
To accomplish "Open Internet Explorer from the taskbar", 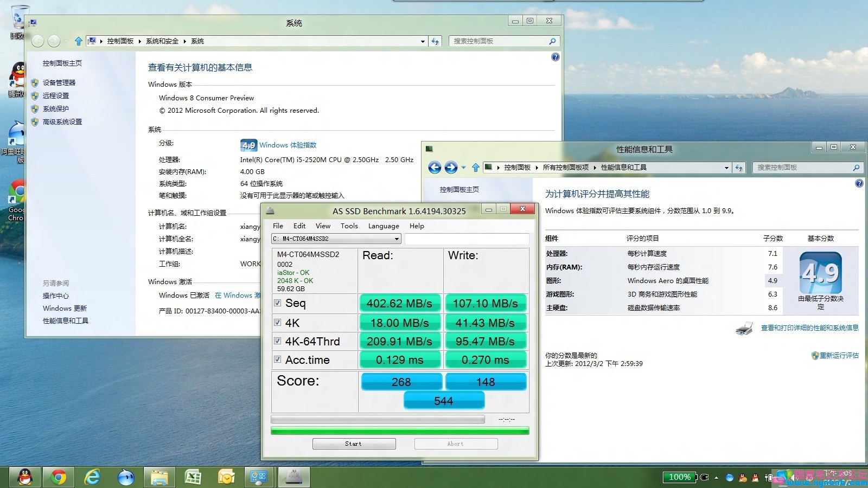I will tap(92, 477).
